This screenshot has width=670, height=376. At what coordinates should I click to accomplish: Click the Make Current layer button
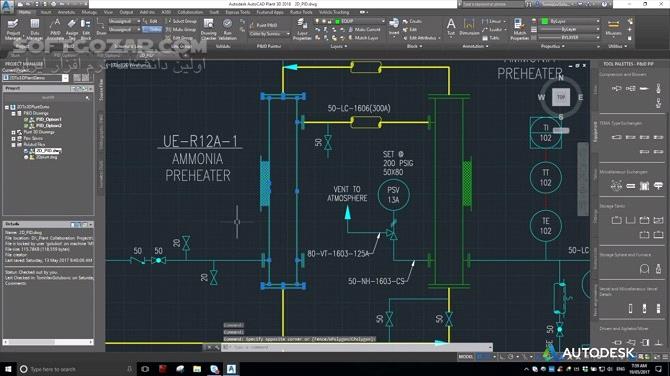364,29
